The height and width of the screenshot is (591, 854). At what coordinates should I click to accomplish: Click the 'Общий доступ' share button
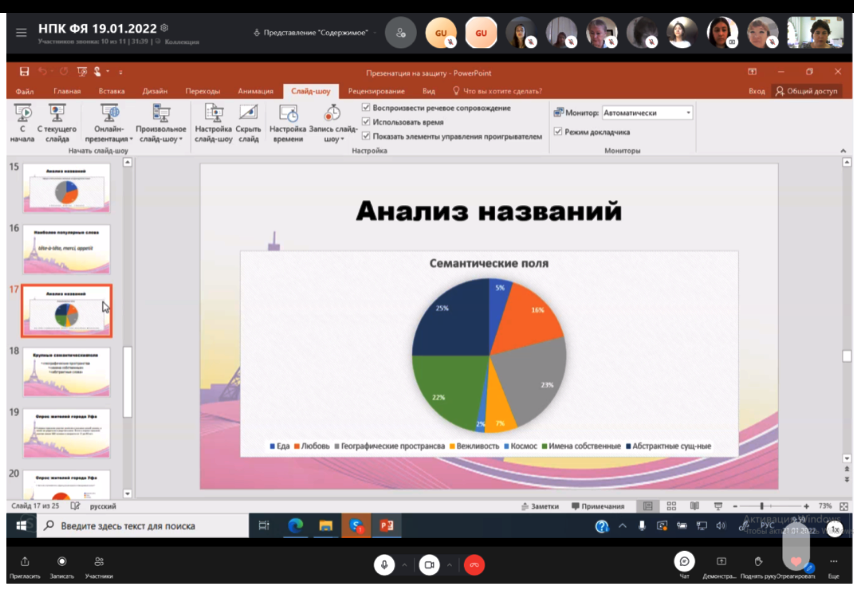point(806,91)
